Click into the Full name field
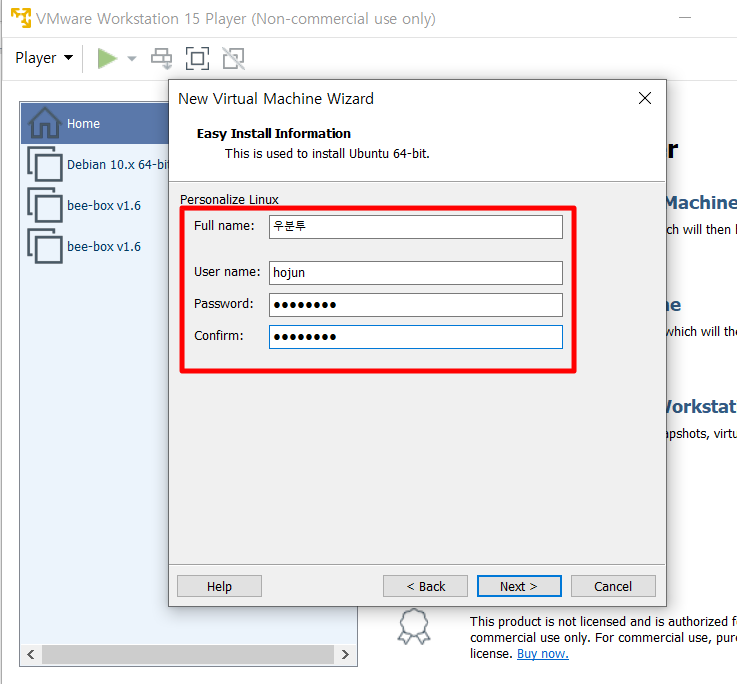737x684 pixels. (416, 227)
